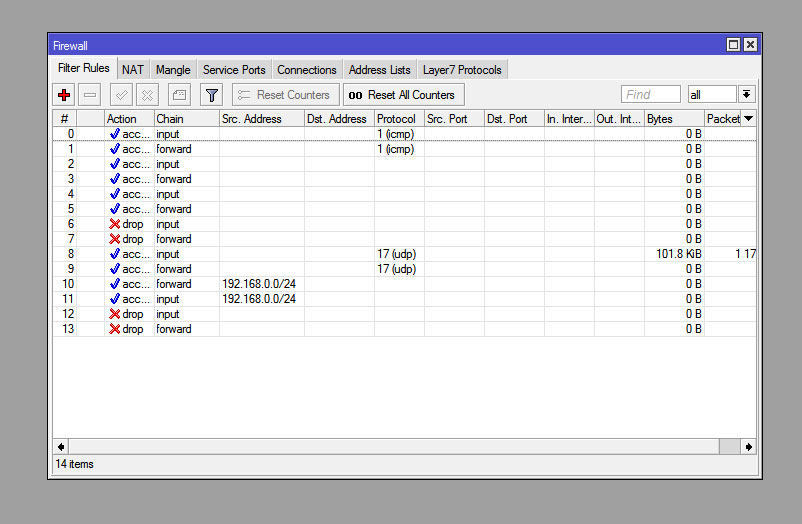Select rule 10 with source 192.168.0.0/24
The height and width of the screenshot is (524, 802).
click(258, 284)
